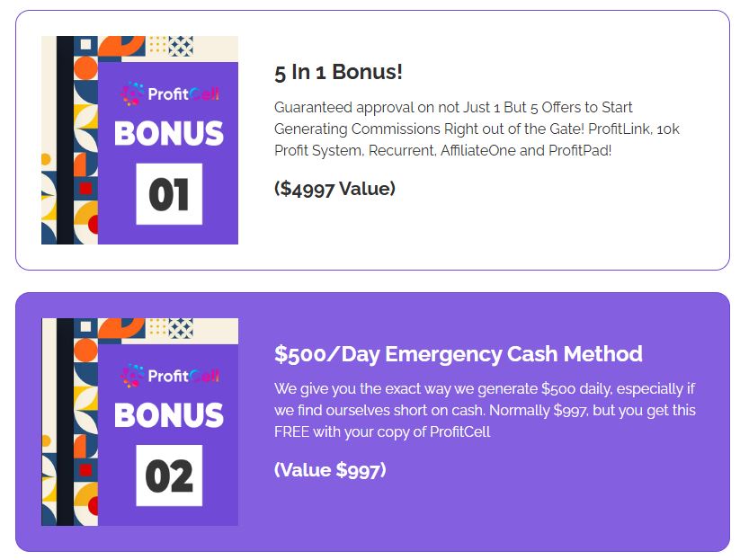Click the orange circle in Bonus 01 pattern
This screenshot has width=740, height=560.
tap(85, 68)
